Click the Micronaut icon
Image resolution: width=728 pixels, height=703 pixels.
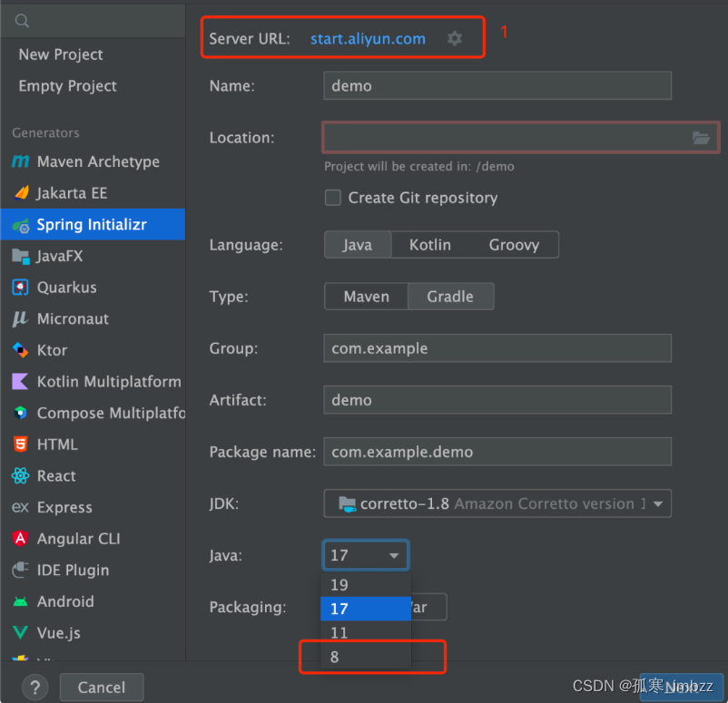[x=20, y=318]
